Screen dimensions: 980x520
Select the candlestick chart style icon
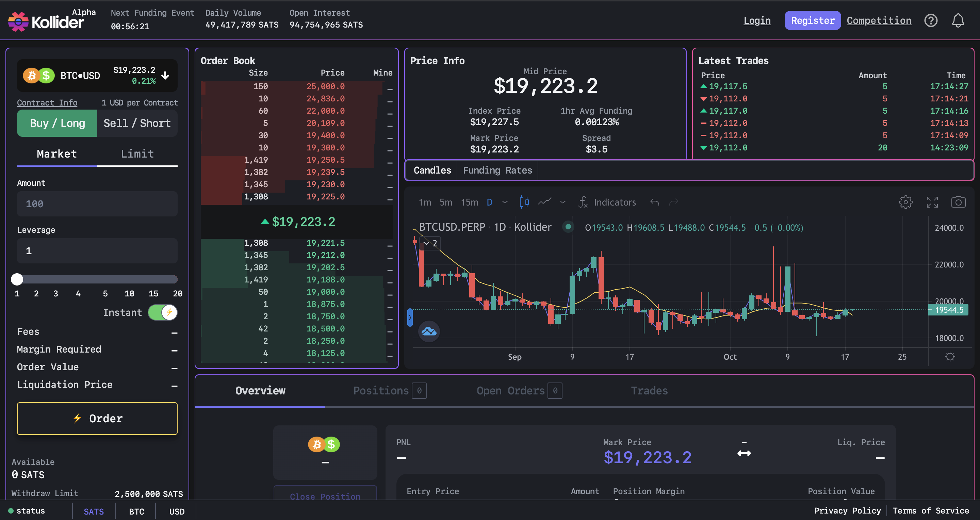click(524, 202)
